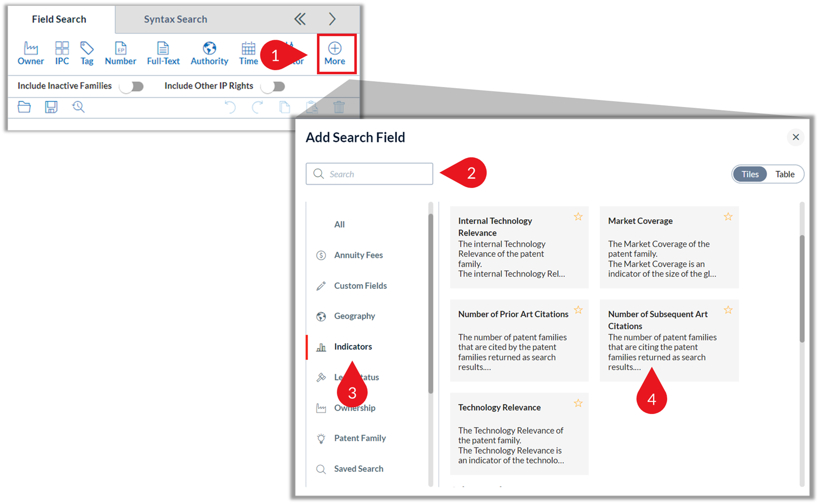Redo the search change
The width and height of the screenshot is (819, 504).
tap(257, 107)
